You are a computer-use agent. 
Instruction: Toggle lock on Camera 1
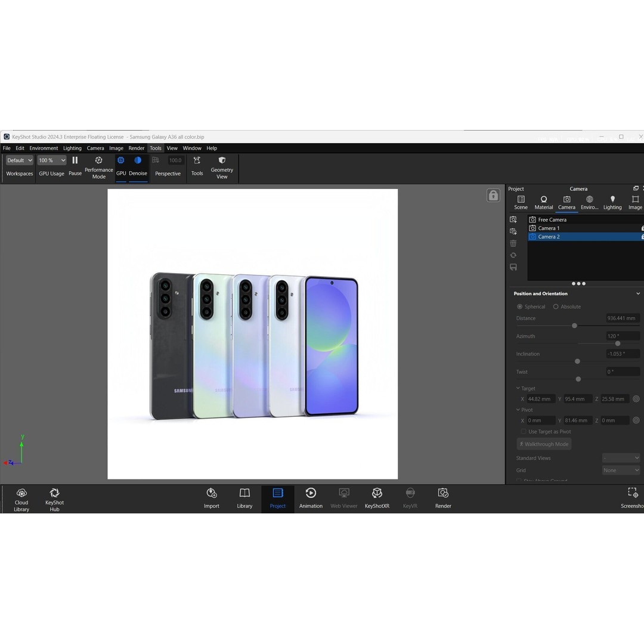pyautogui.click(x=642, y=228)
